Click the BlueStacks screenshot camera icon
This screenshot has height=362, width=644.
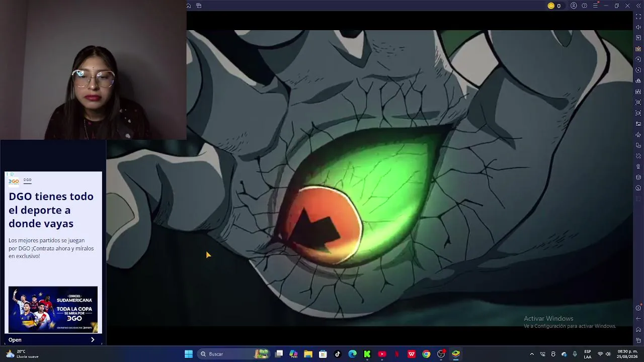tap(638, 103)
